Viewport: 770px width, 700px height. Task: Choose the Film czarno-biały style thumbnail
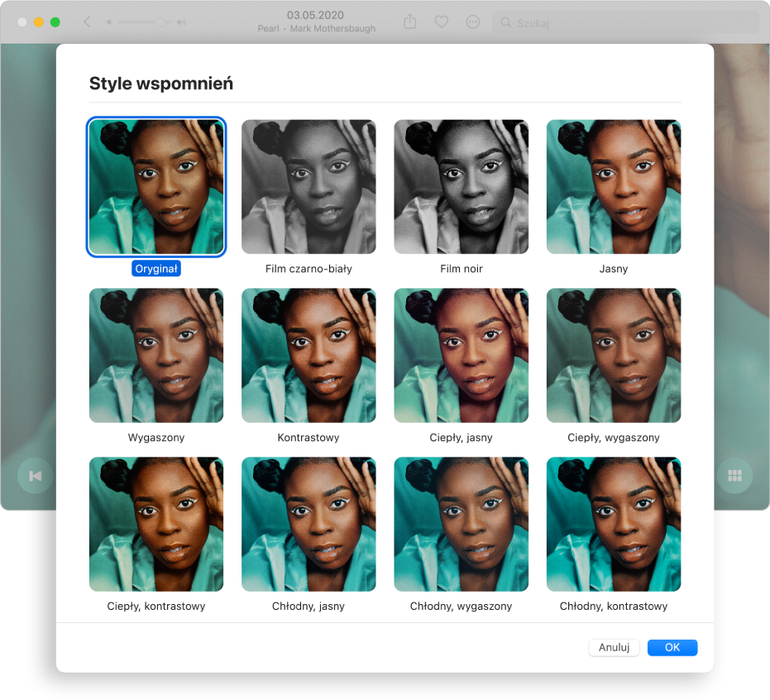click(x=308, y=187)
